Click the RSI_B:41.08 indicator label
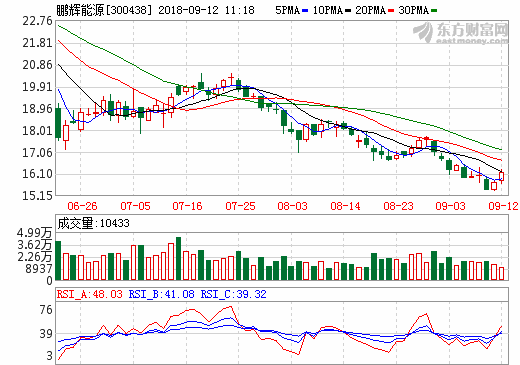 click(162, 294)
